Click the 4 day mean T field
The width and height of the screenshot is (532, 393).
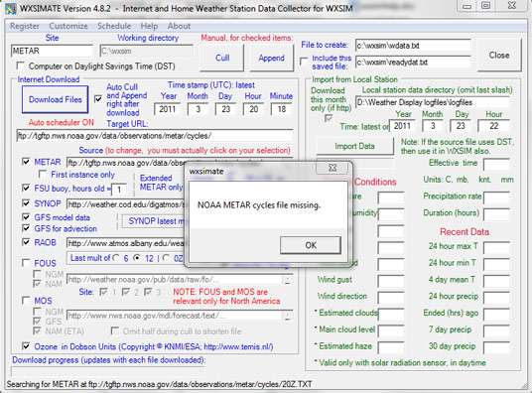pyautogui.click(x=496, y=281)
